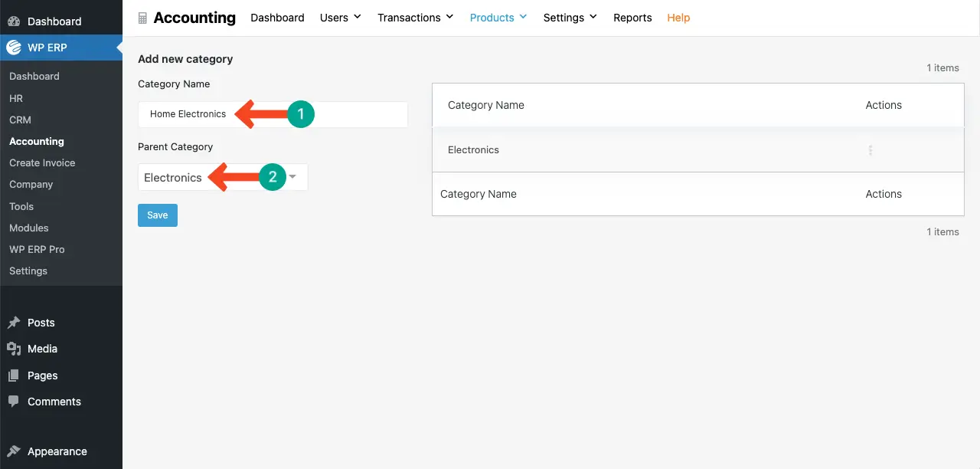Click the '1 items' count above the table
The width and height of the screenshot is (980, 469).
(942, 67)
